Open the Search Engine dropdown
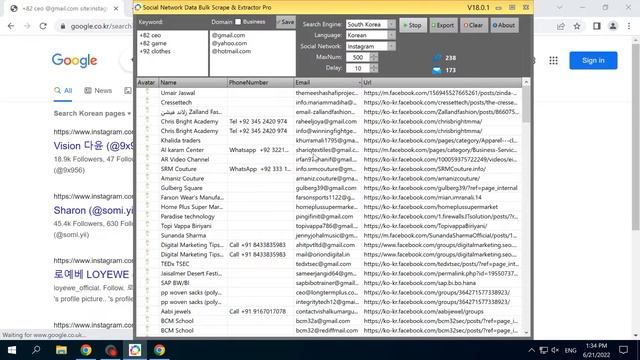Viewport: 640px width, 360px height. [x=391, y=24]
